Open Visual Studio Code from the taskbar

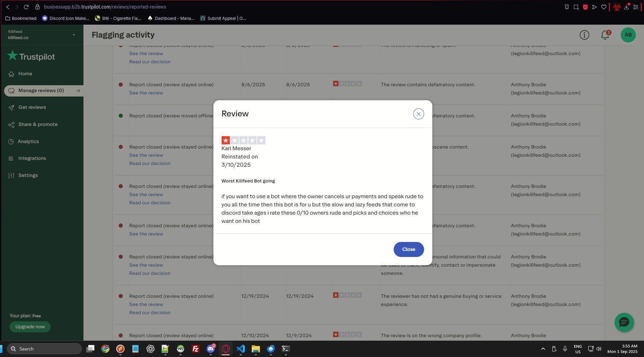pos(240,349)
